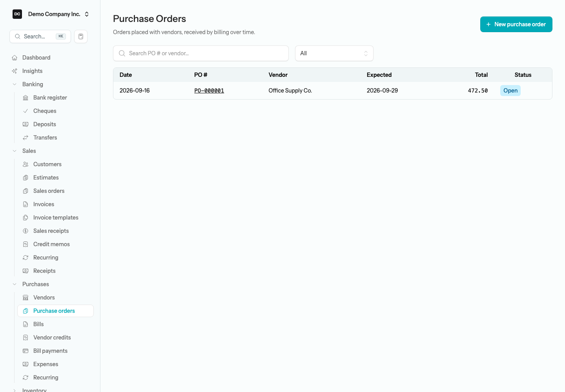Click the Invoices document icon
Screen dimensions: 565x392
26,204
